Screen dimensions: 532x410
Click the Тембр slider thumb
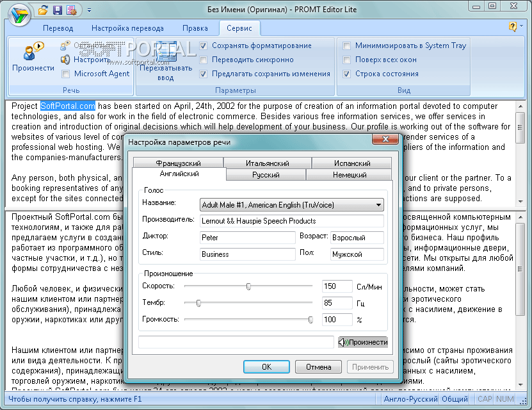tap(199, 303)
